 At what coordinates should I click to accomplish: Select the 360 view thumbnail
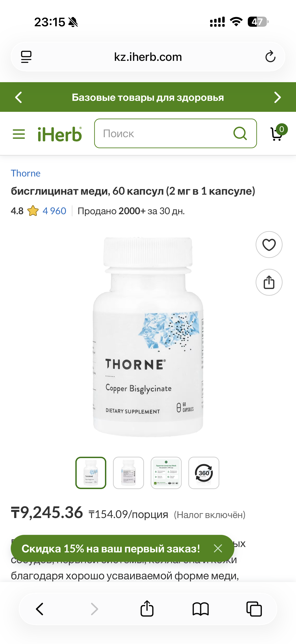tap(204, 473)
